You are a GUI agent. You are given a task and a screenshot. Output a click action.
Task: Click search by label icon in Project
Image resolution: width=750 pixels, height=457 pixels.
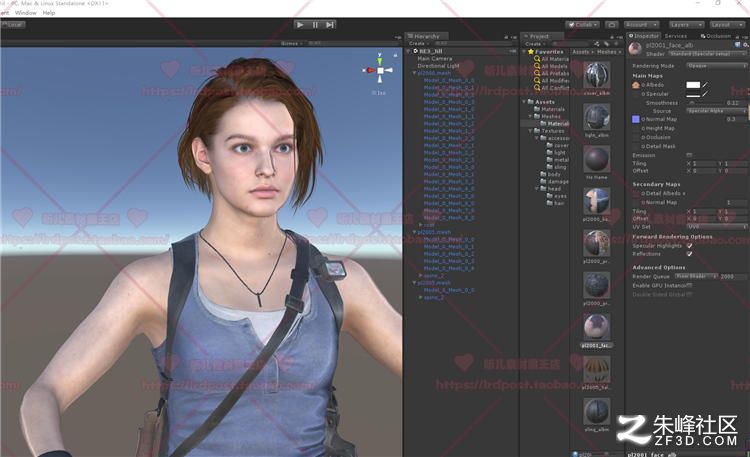click(x=606, y=44)
